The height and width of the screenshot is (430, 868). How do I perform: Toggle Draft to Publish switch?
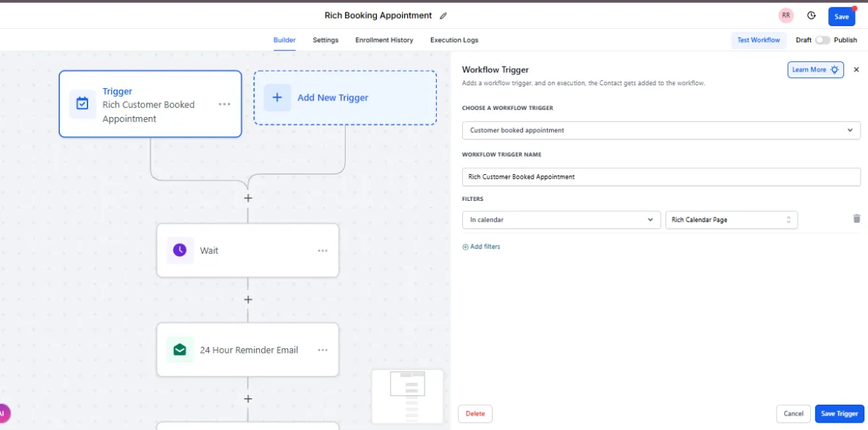coord(822,40)
